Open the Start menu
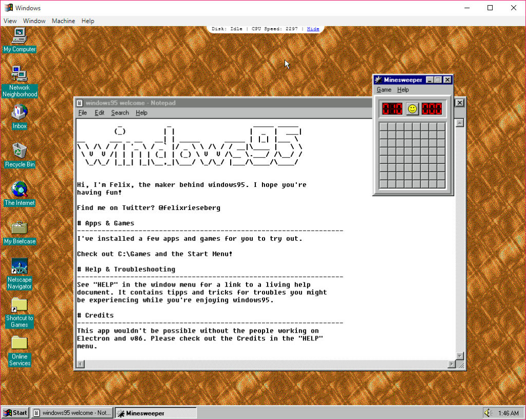 pos(15,413)
